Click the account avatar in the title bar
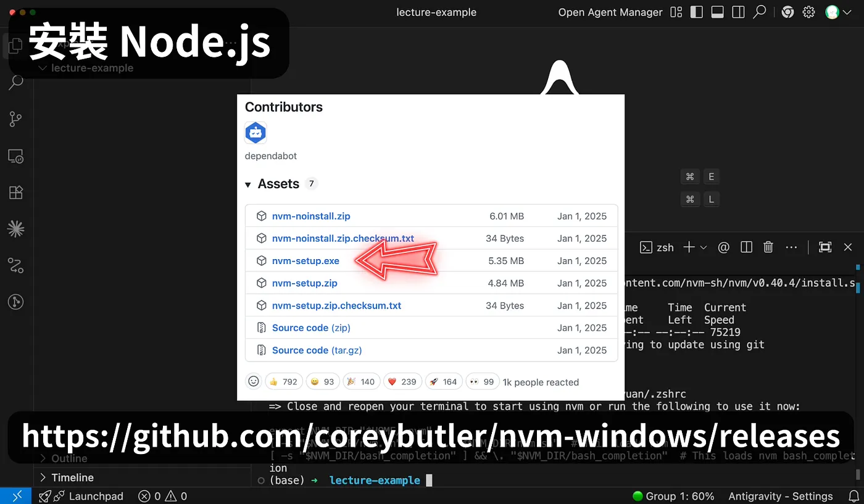This screenshot has height=504, width=864. point(832,12)
